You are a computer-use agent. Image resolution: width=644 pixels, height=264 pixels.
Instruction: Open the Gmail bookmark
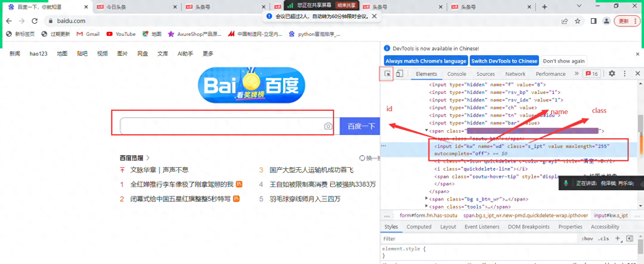pos(88,34)
